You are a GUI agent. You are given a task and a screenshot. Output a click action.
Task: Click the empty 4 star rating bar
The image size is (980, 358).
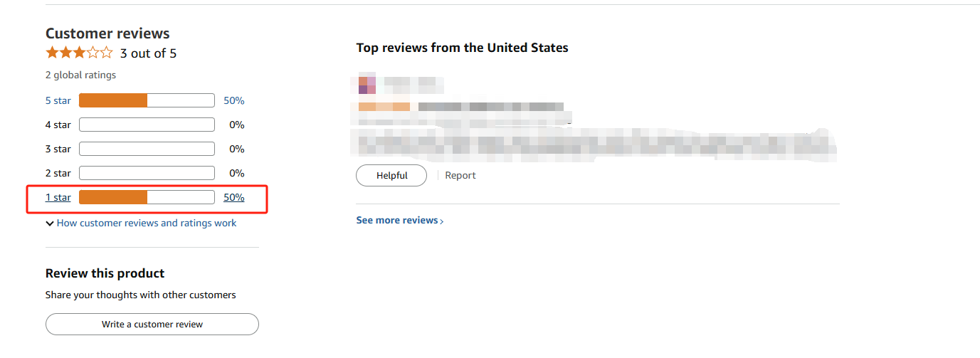click(147, 125)
